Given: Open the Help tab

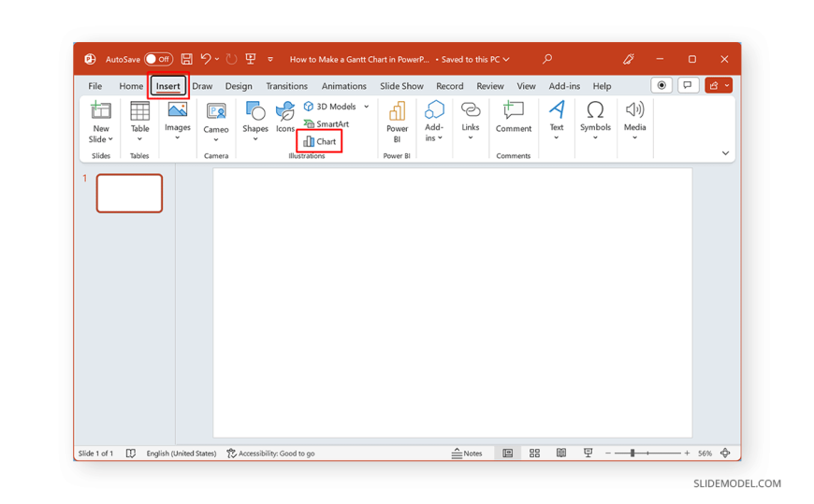Looking at the screenshot, I should tap(602, 86).
